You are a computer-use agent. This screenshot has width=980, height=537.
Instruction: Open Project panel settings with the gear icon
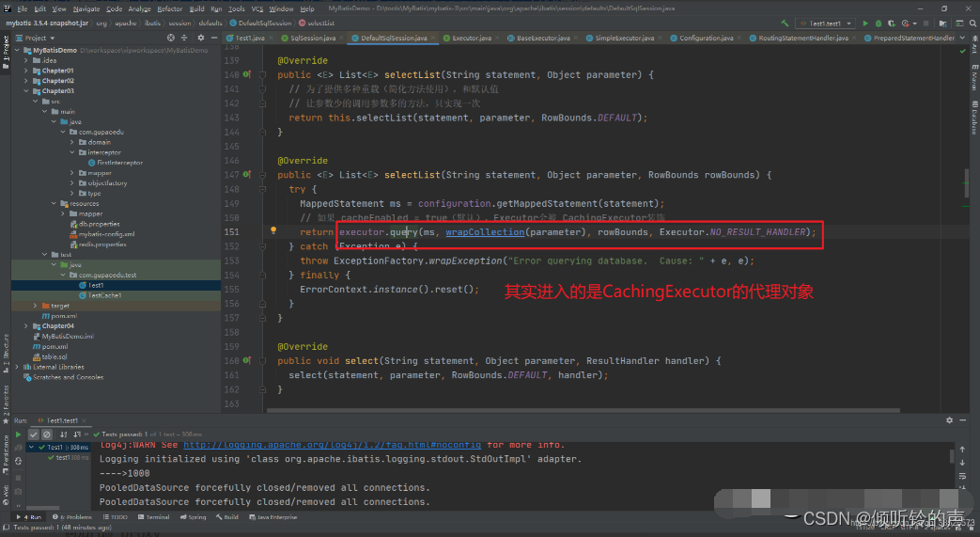click(x=201, y=38)
